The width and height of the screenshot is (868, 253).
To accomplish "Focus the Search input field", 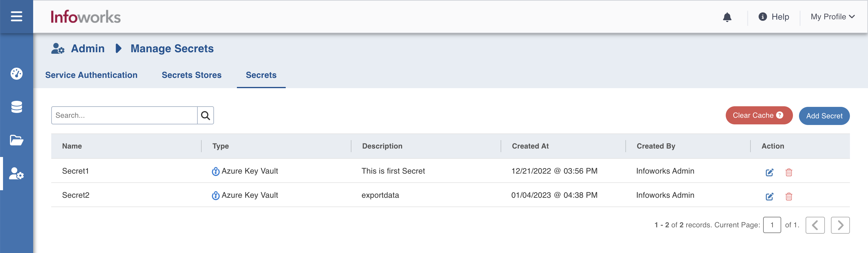I will click(124, 115).
